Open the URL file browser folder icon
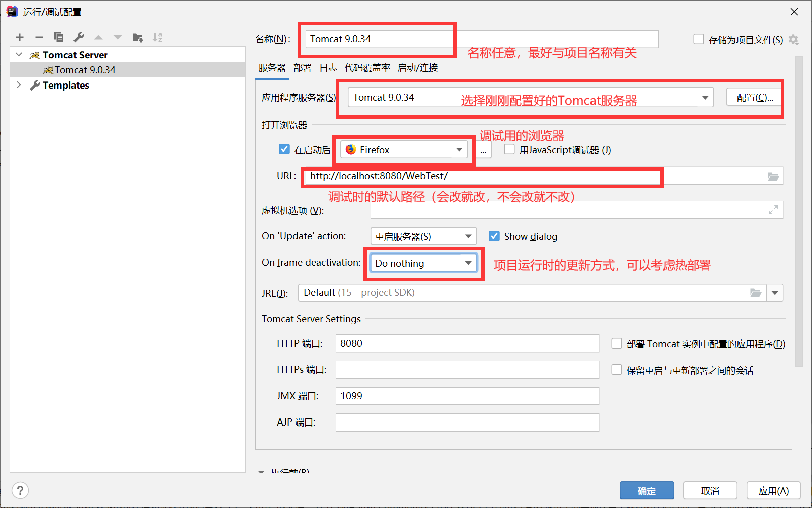The image size is (812, 508). pos(774,176)
